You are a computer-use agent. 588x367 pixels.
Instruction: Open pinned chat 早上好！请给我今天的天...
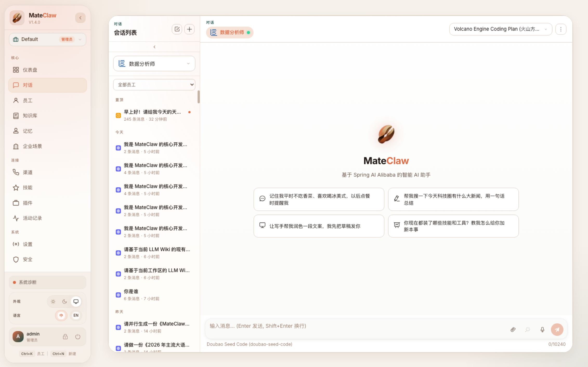(154, 115)
